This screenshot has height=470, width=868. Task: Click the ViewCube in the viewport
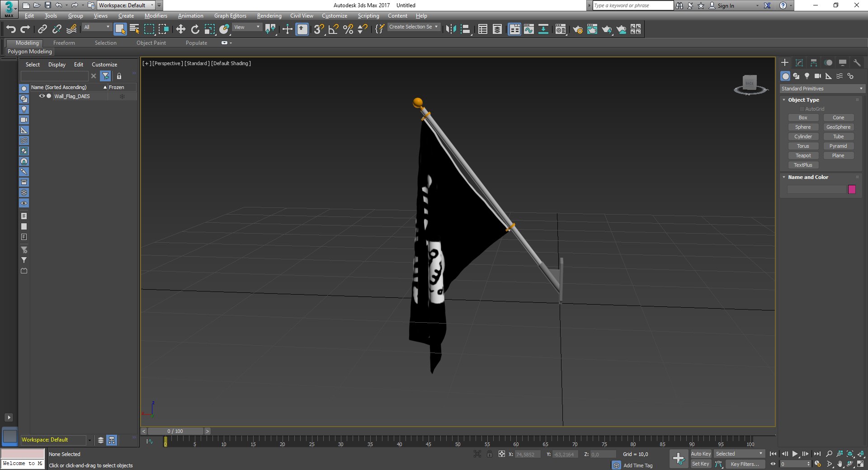tap(750, 84)
